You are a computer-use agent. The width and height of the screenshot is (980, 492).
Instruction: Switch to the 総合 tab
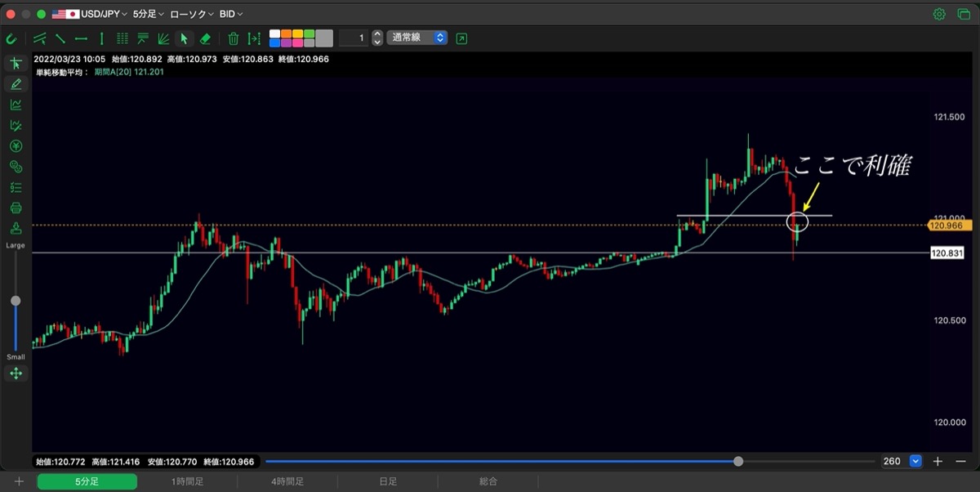(x=488, y=481)
